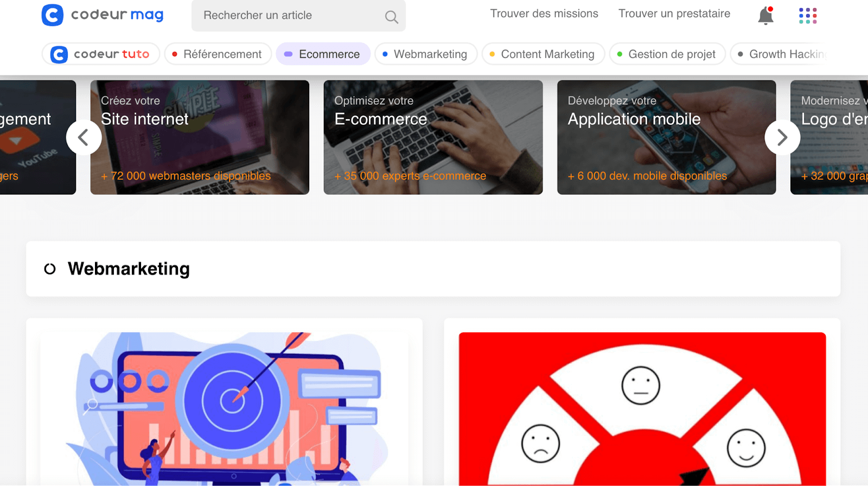Click the codeur tuto logo pill

[x=101, y=54]
